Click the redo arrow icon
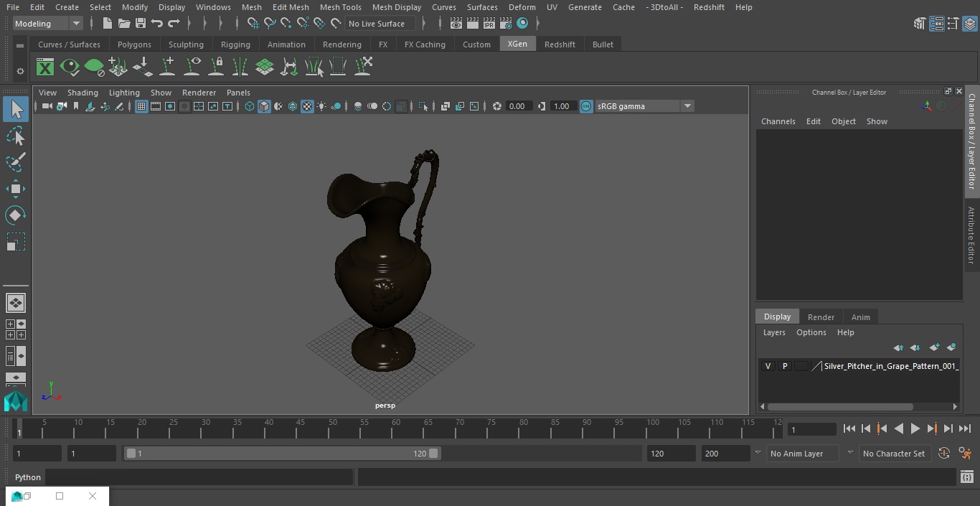980x506 pixels. [x=174, y=24]
